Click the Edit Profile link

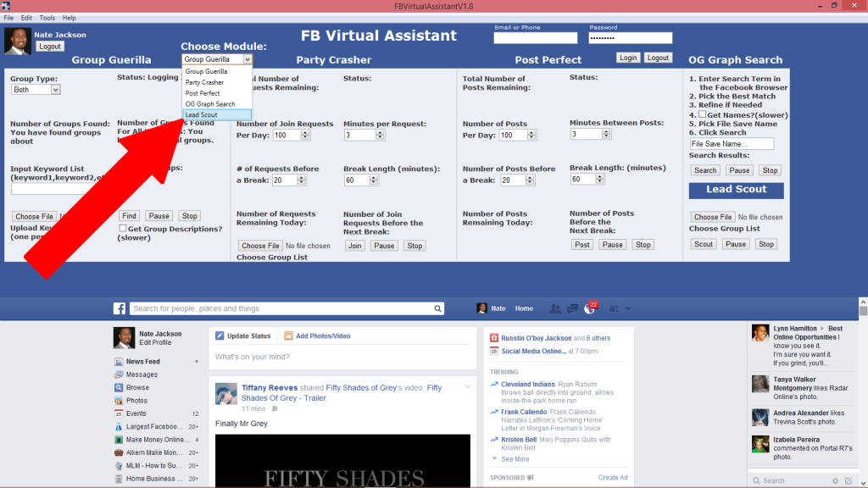[x=155, y=342]
